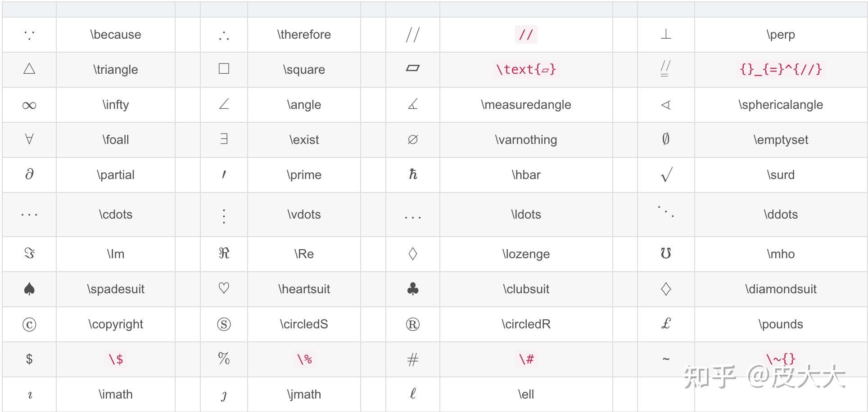Click the red \# code snippet
Screen dimensions: 868x412
526,359
